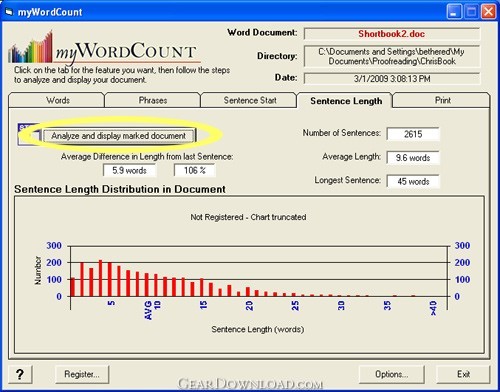Image resolution: width=500 pixels, height=392 pixels.
Task: Click the 5.9 words difference value
Action: [x=129, y=170]
